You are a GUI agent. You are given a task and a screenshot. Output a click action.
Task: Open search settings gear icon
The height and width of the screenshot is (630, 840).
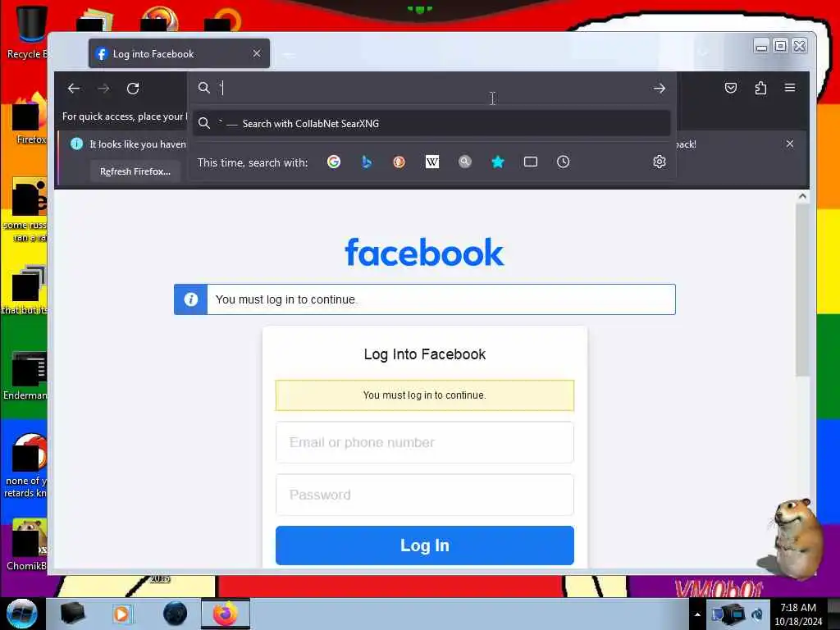coord(660,162)
